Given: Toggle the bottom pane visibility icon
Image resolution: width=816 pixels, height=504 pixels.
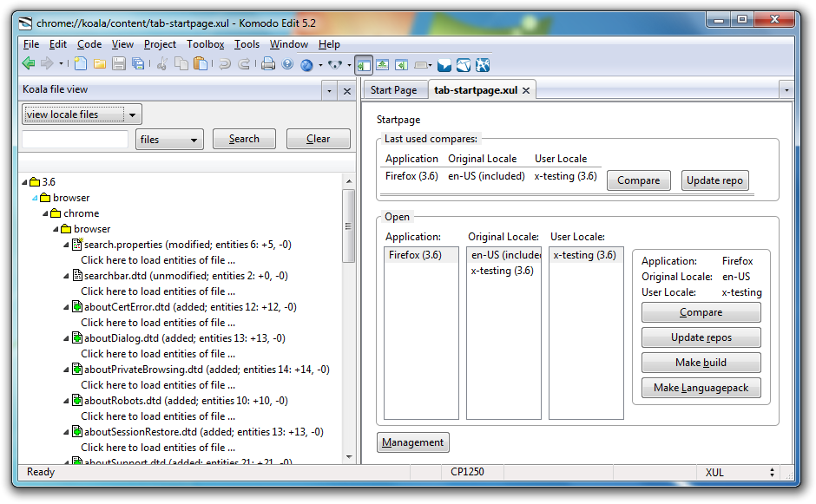Looking at the screenshot, I should (383, 64).
